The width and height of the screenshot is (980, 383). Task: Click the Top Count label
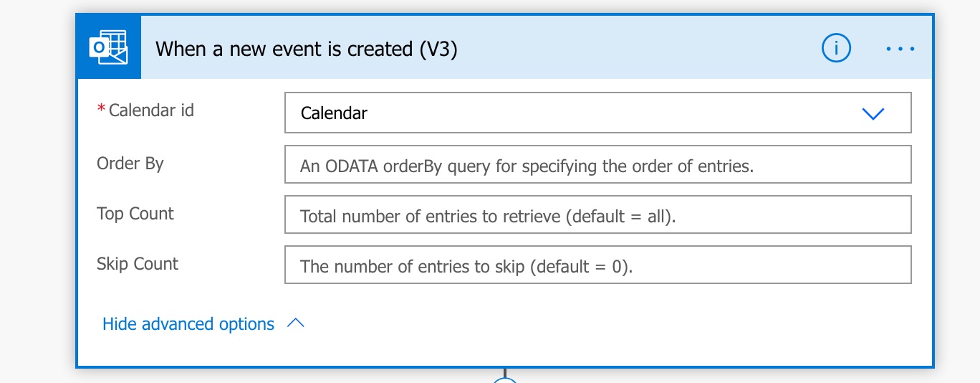coord(135,214)
